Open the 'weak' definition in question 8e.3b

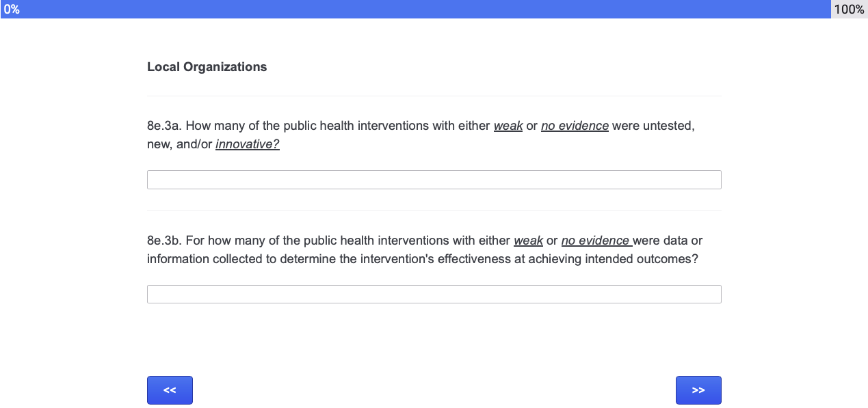(x=528, y=241)
